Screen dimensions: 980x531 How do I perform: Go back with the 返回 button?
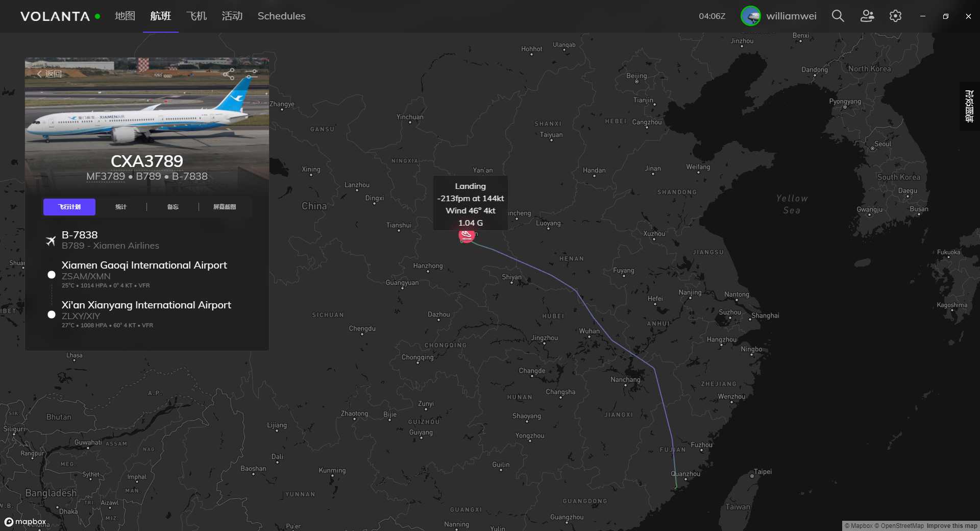[50, 74]
